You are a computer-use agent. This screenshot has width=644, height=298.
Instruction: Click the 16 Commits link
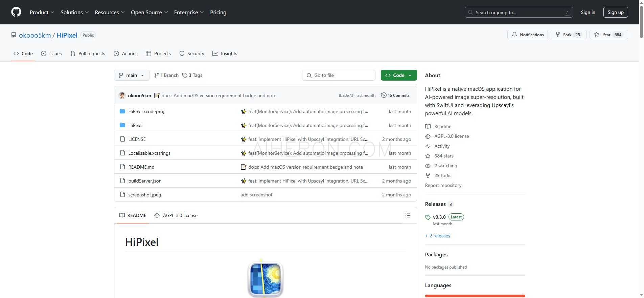[x=395, y=95]
